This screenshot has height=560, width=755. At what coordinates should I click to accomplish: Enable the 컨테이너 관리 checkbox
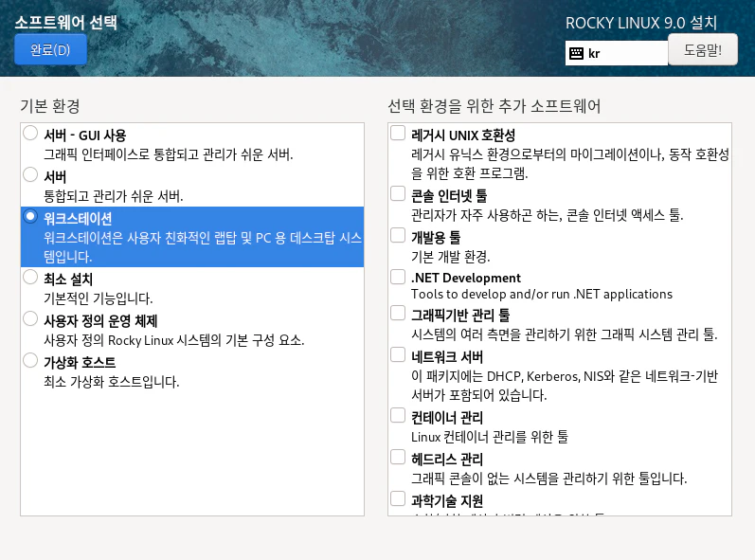click(398, 415)
